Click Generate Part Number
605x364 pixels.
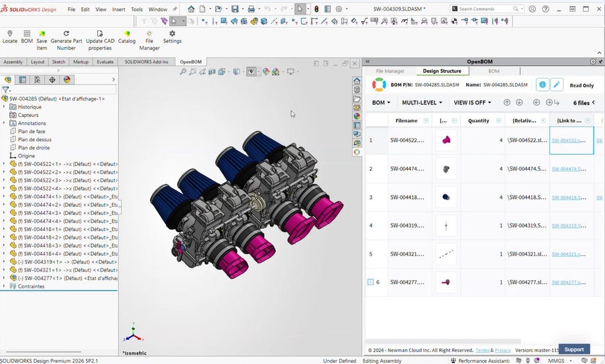pos(66,41)
